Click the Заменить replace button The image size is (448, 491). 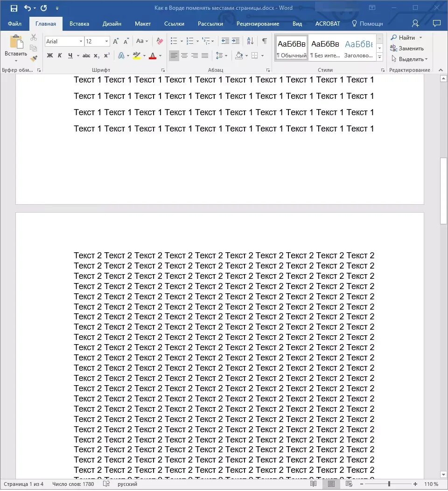[x=407, y=48]
